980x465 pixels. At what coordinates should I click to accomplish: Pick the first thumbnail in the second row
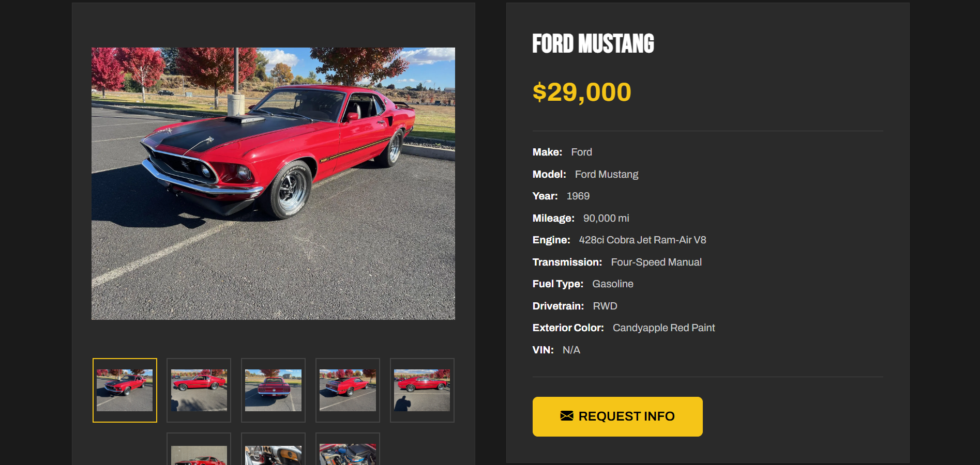[199, 449]
